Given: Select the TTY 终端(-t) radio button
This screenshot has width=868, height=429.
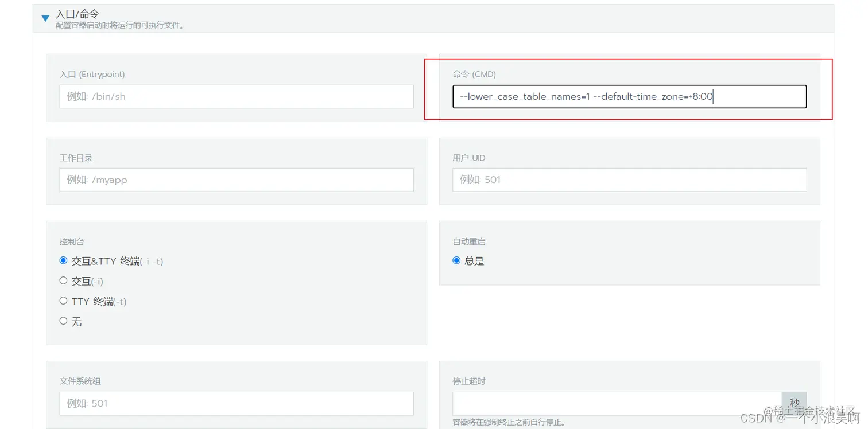Looking at the screenshot, I should pyautogui.click(x=64, y=301).
